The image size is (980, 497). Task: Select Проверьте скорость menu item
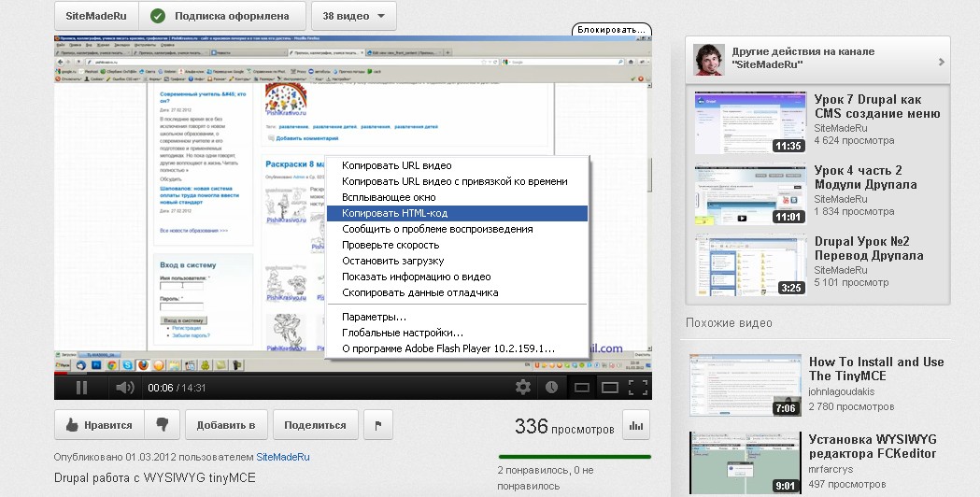[x=458, y=245]
